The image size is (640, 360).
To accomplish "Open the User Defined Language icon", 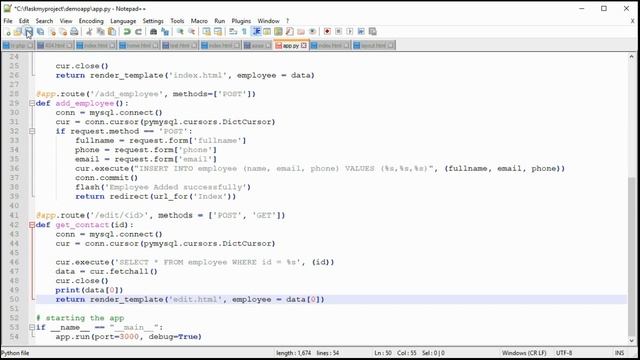I will click(267, 32).
